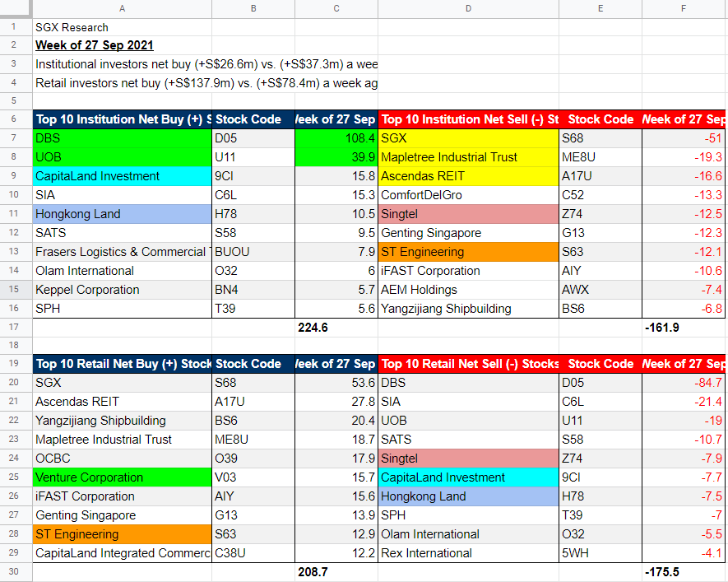
Task: Select yellow Ascendas REIT cell in row 9
Action: pos(468,176)
